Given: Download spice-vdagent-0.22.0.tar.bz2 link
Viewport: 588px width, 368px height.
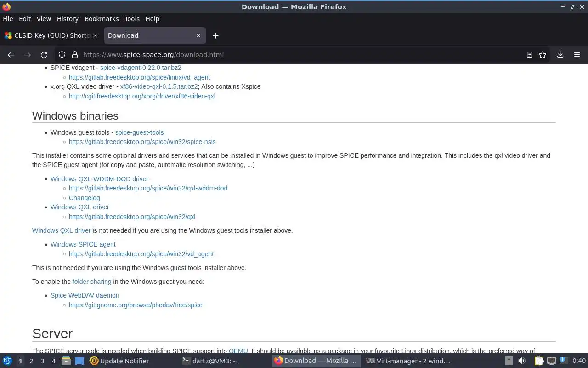Looking at the screenshot, I should pos(141,68).
